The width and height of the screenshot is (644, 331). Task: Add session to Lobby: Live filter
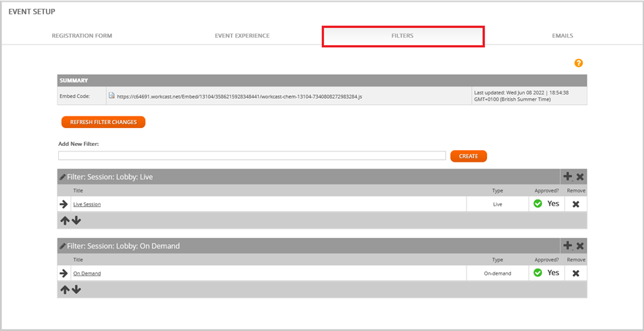(567, 177)
